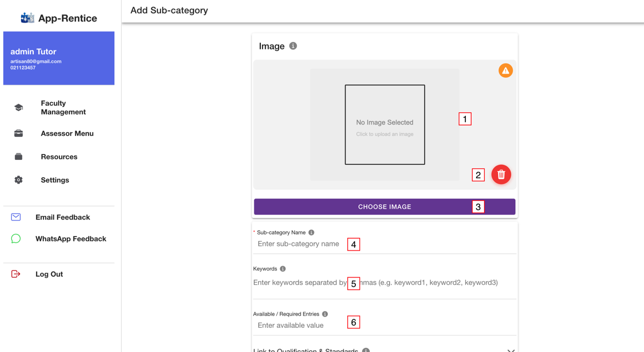
Task: Click the orange warning triangle icon
Action: click(x=506, y=71)
